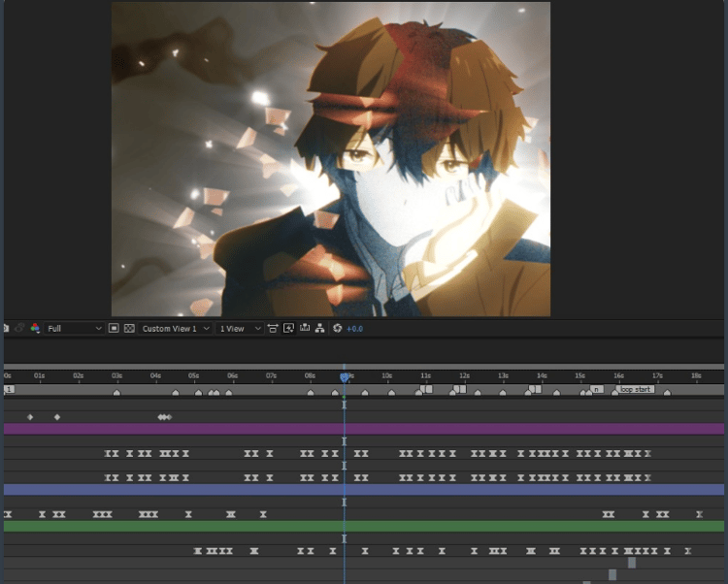Open the 1 View layout dropdown
This screenshot has width=728, height=584.
[240, 329]
